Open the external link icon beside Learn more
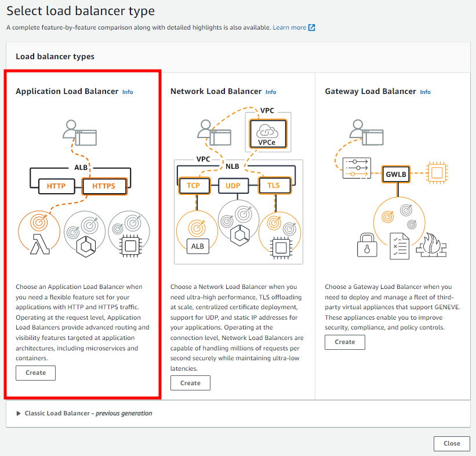This screenshot has width=476, height=456. click(312, 28)
